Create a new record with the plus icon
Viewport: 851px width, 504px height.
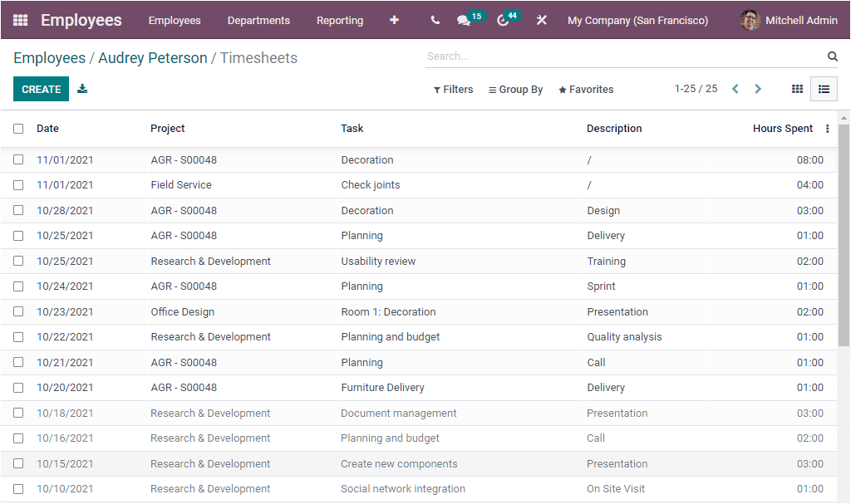(394, 19)
